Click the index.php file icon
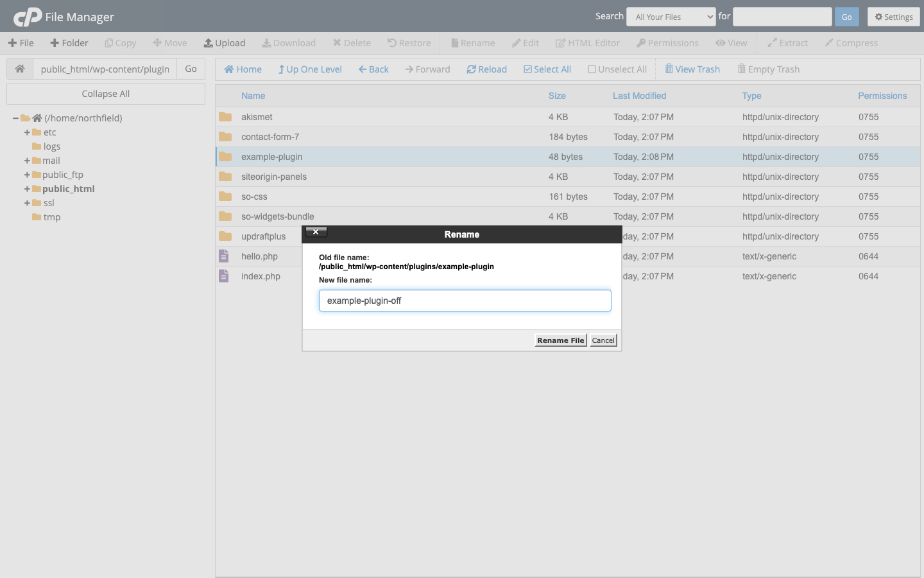Viewport: 924px width, 578px height. tap(224, 276)
